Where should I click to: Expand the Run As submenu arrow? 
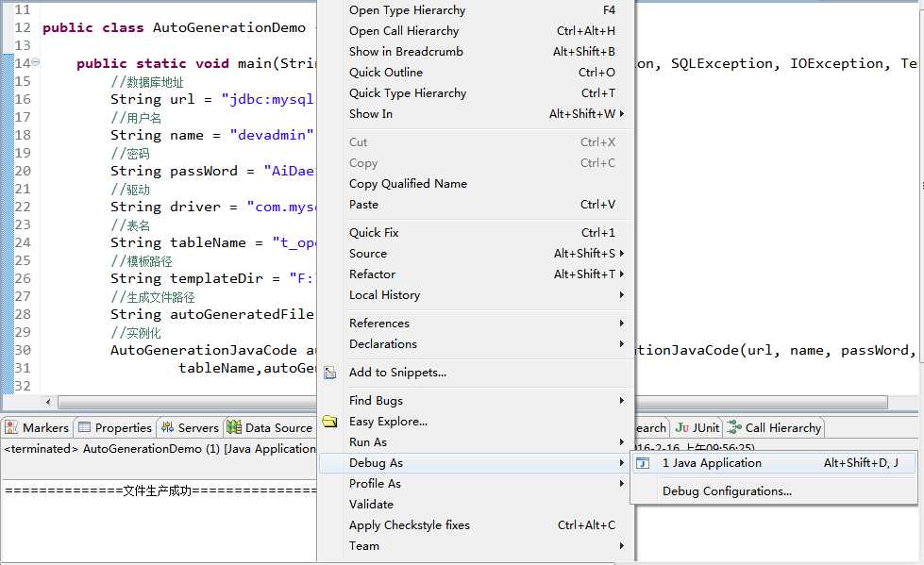tap(621, 441)
